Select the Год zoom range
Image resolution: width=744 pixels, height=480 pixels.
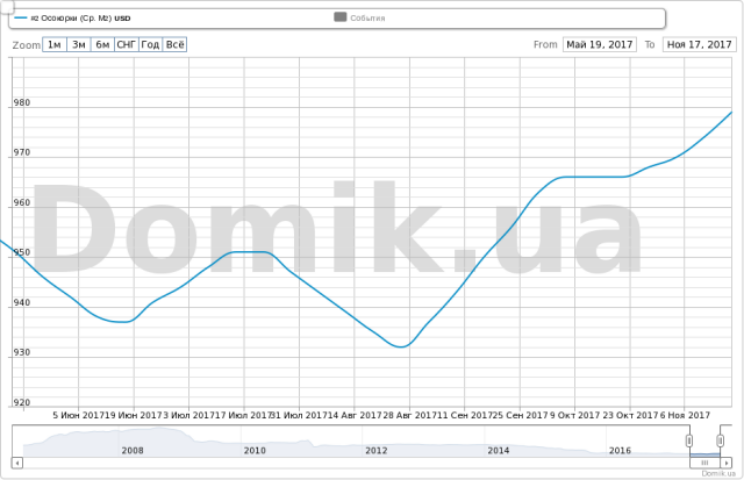click(150, 45)
